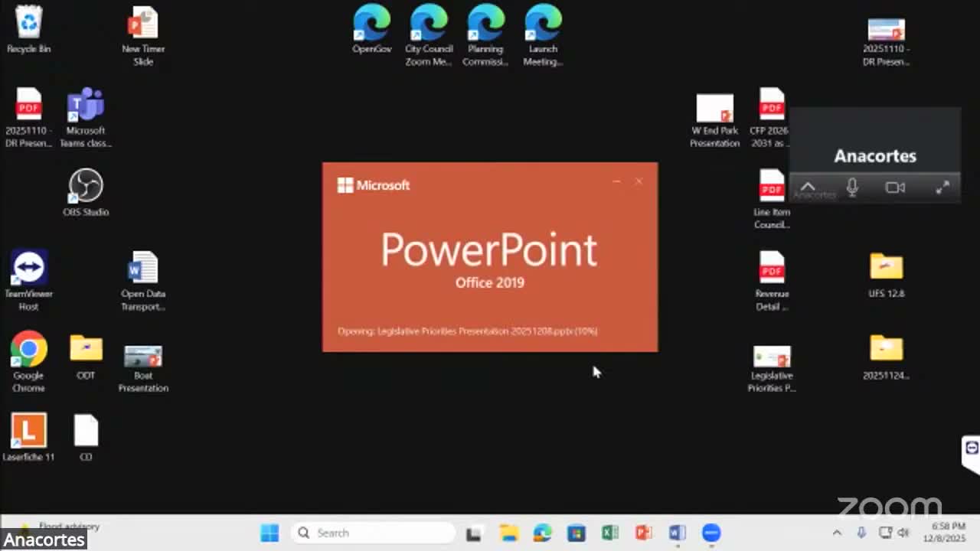Viewport: 980px width, 551px height.
Task: Select the Laserfiche 11 desktop icon
Action: click(x=28, y=432)
